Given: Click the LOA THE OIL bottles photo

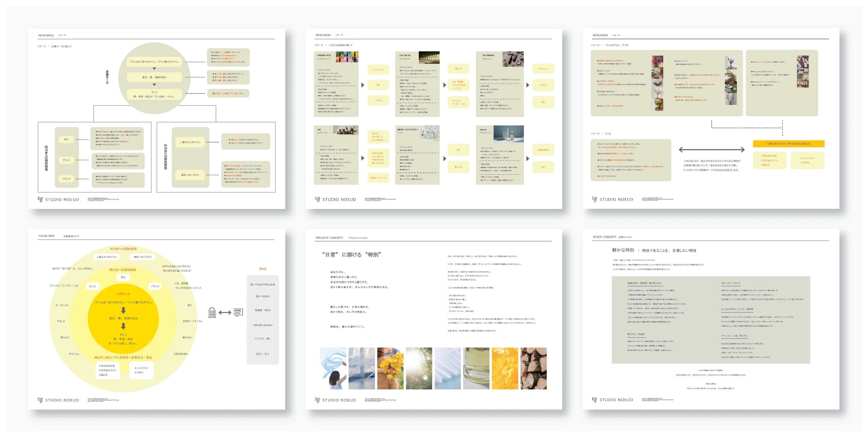Looking at the screenshot, I should click(429, 57).
